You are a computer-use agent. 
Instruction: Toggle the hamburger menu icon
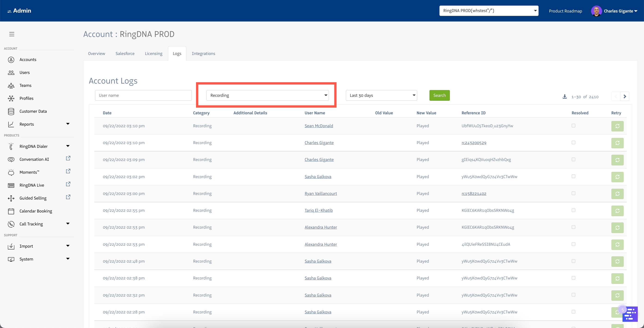pos(12,34)
